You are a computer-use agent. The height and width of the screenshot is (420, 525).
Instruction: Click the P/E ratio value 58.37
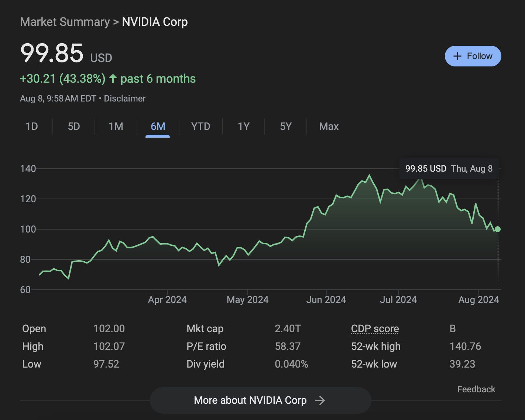pos(288,346)
